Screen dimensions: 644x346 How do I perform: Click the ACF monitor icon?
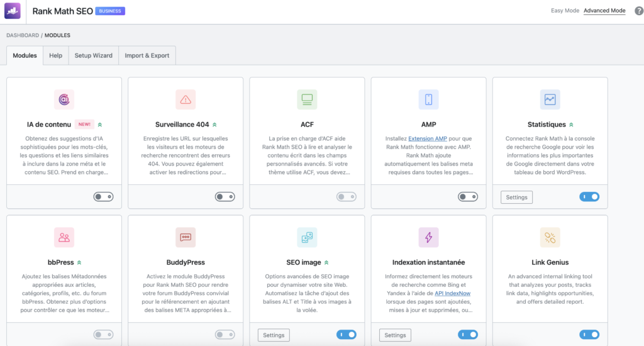point(307,99)
